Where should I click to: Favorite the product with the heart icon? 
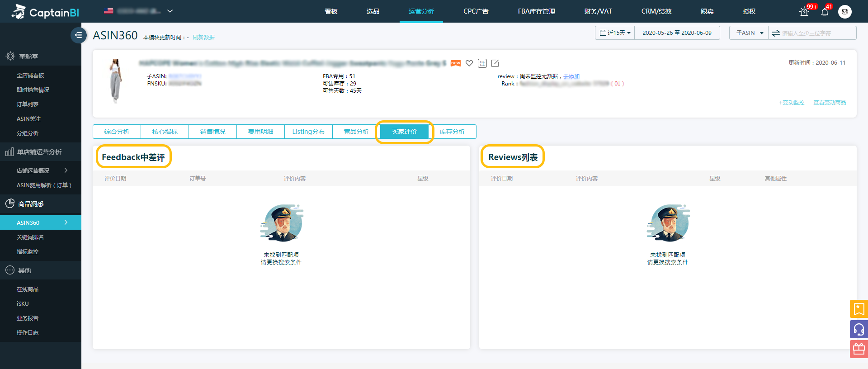pyautogui.click(x=469, y=63)
